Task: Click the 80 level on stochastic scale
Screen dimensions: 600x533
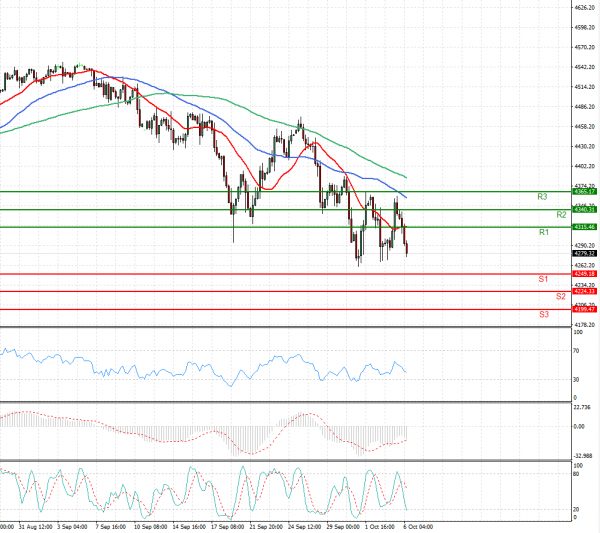Action: click(x=576, y=474)
